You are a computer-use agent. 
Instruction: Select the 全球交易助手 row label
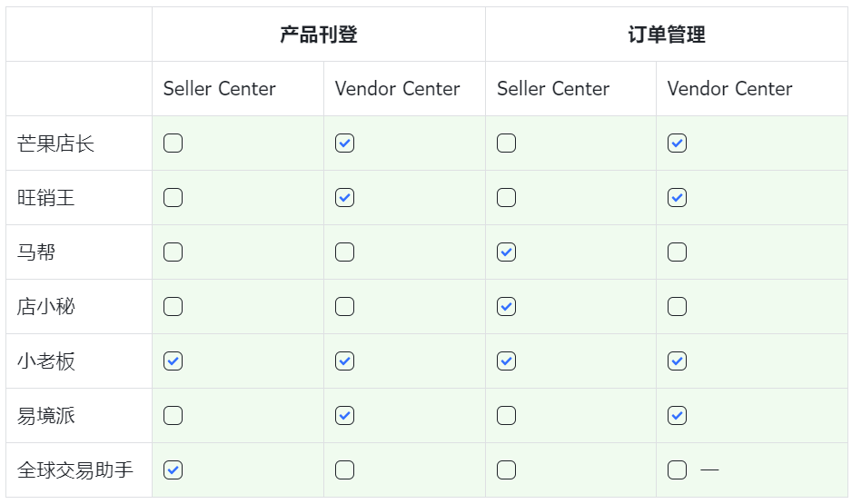coord(75,469)
